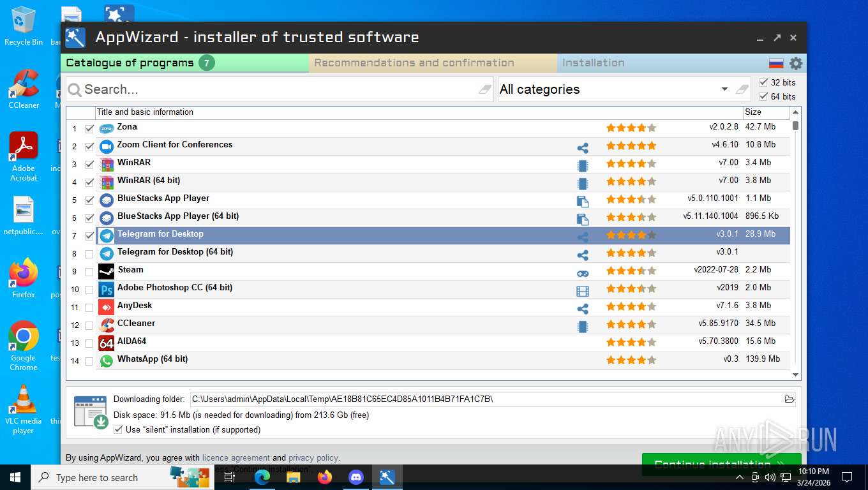Click the BlueStacks App Player (64 bit) icon

coord(107,218)
